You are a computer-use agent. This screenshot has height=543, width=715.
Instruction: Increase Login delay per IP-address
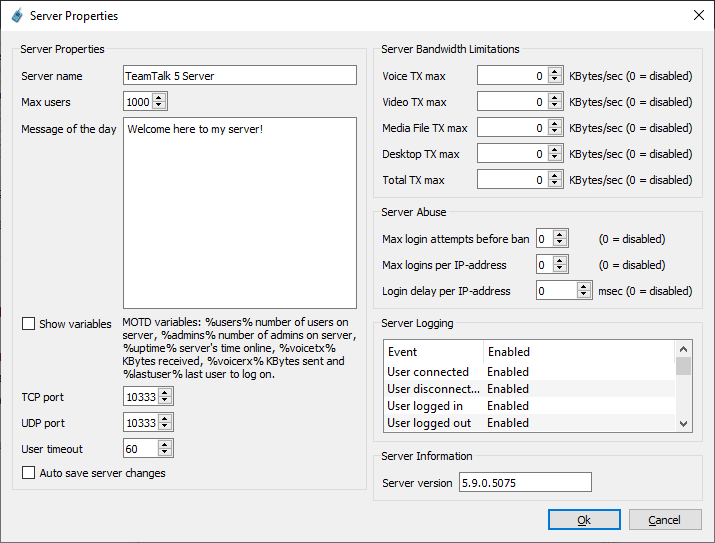click(x=584, y=287)
